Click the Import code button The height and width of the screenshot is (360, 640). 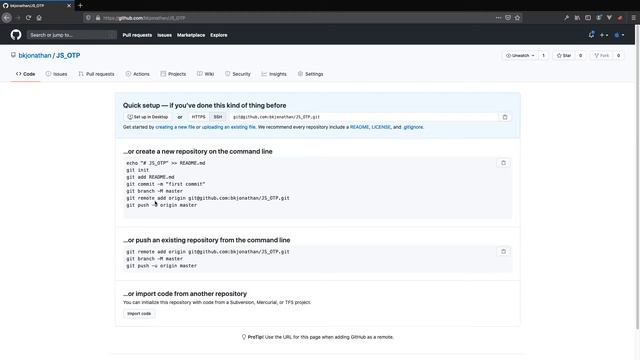click(x=139, y=313)
